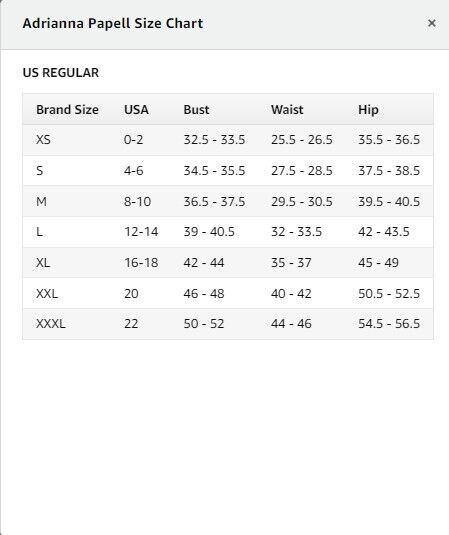Click the hip value 54.5 - 56.5
449x535 pixels.
click(x=389, y=323)
